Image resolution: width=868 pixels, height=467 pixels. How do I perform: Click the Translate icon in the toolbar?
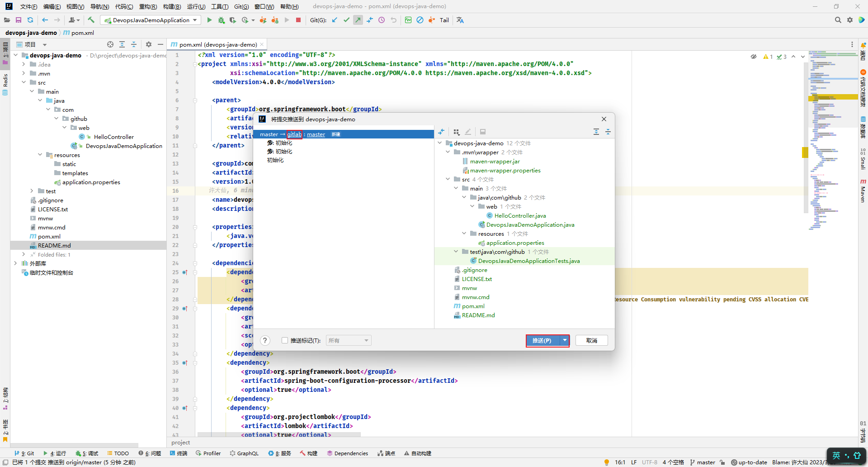tap(460, 20)
